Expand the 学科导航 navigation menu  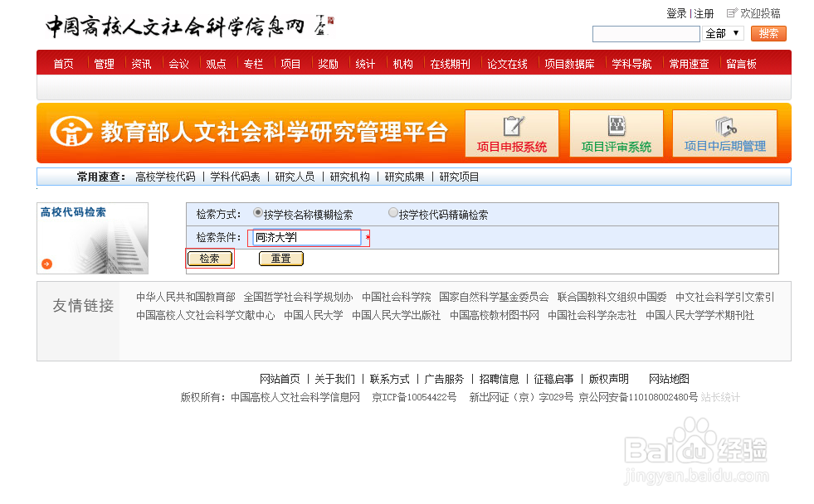pos(631,62)
